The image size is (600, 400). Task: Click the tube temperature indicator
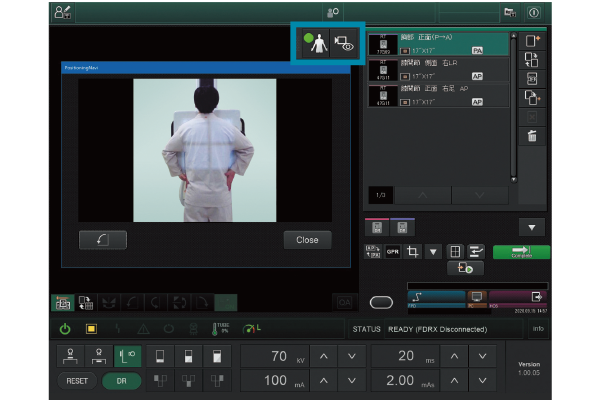(x=220, y=329)
